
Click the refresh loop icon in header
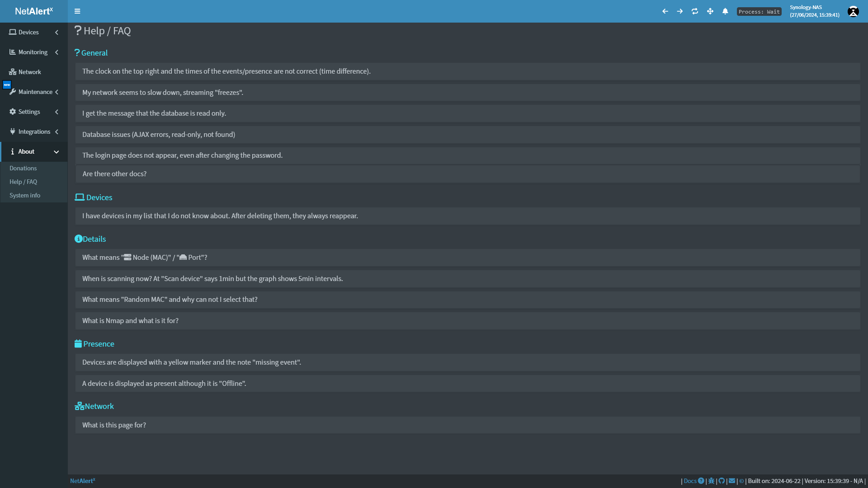[x=695, y=11]
